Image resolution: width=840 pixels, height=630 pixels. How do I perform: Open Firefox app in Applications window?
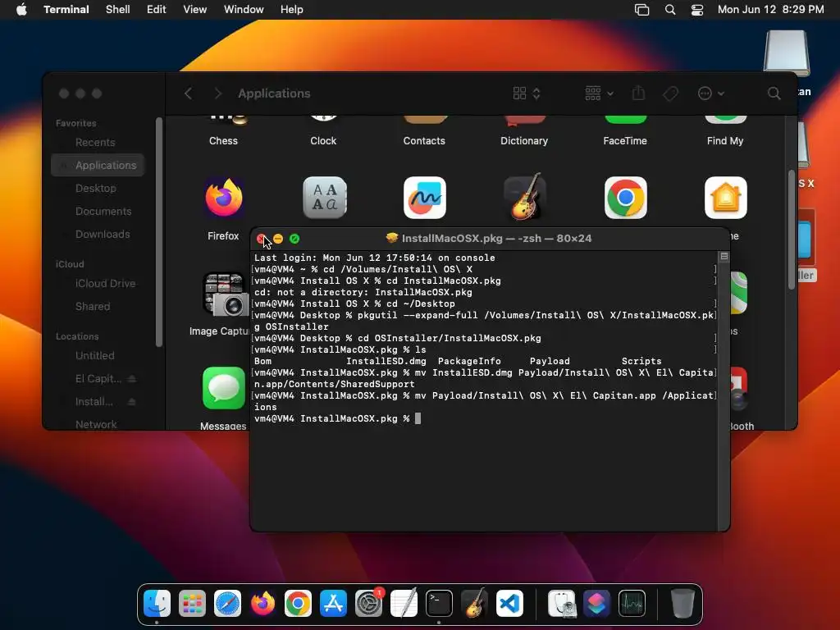(x=224, y=199)
